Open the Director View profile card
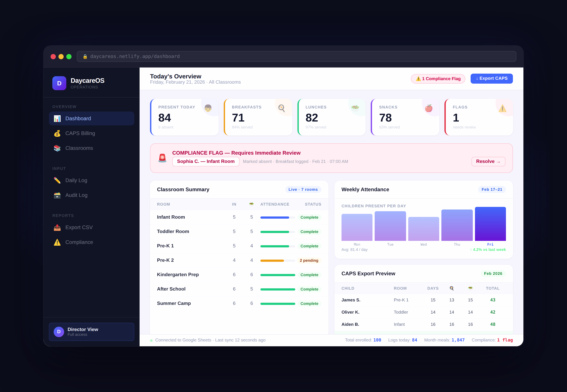Viewport: 567px width, 392px height. 91,332
